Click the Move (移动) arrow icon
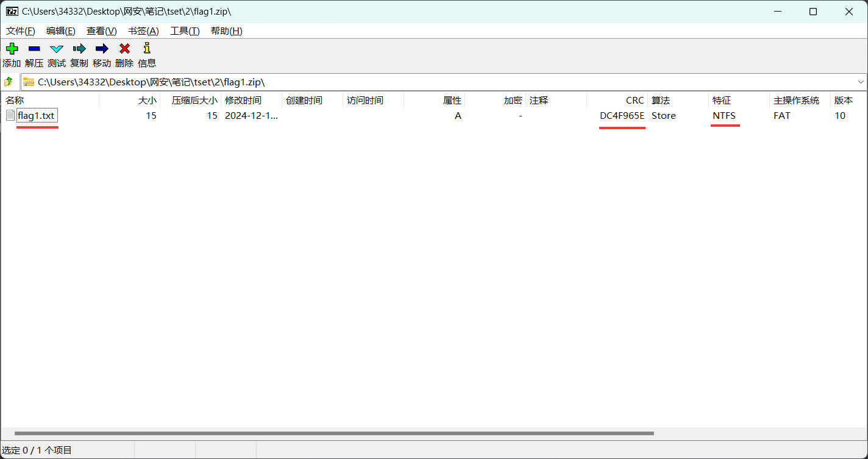The height and width of the screenshot is (459, 868). pos(102,49)
